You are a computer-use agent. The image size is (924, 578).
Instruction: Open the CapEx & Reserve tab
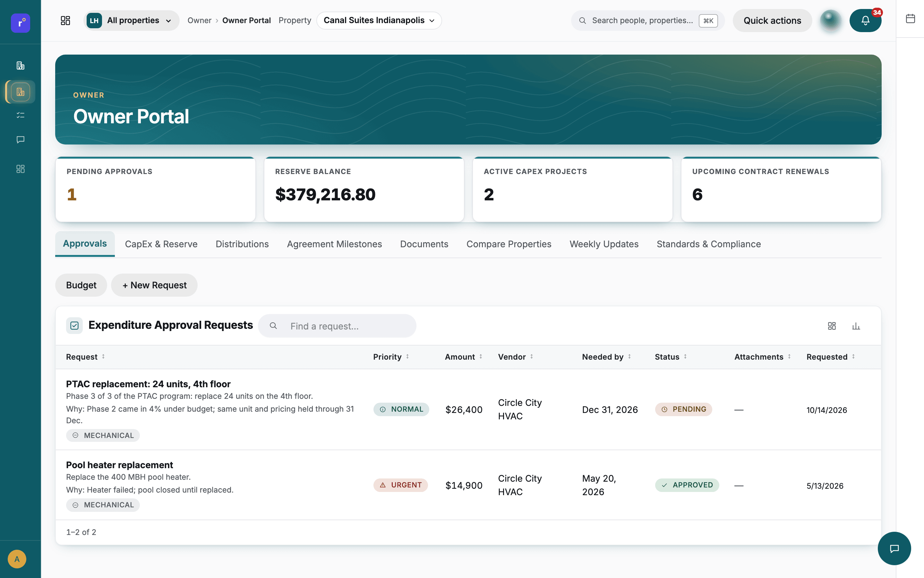point(161,244)
